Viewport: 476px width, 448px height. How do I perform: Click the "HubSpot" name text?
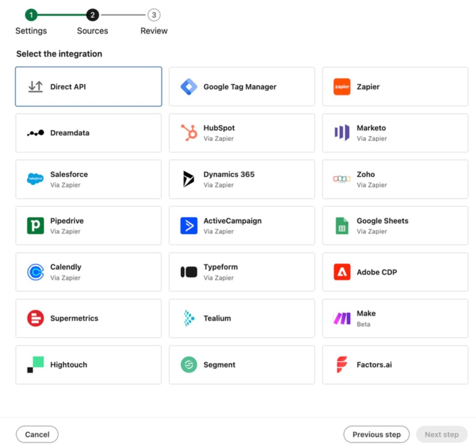tap(219, 128)
